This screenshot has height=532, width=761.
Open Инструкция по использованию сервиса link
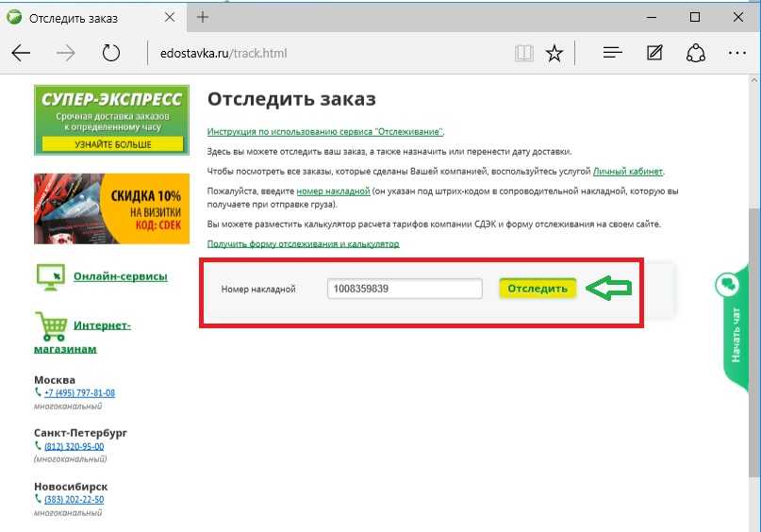pyautogui.click(x=325, y=132)
